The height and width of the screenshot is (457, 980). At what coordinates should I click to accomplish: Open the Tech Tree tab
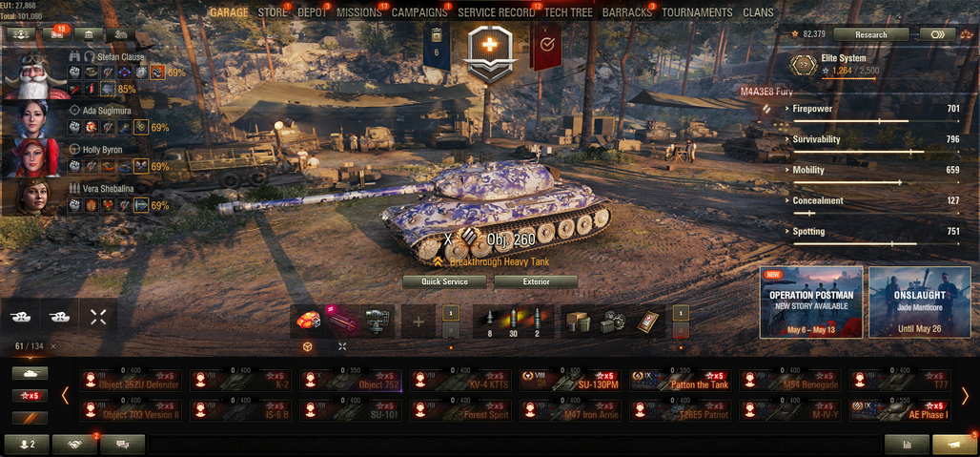point(568,12)
